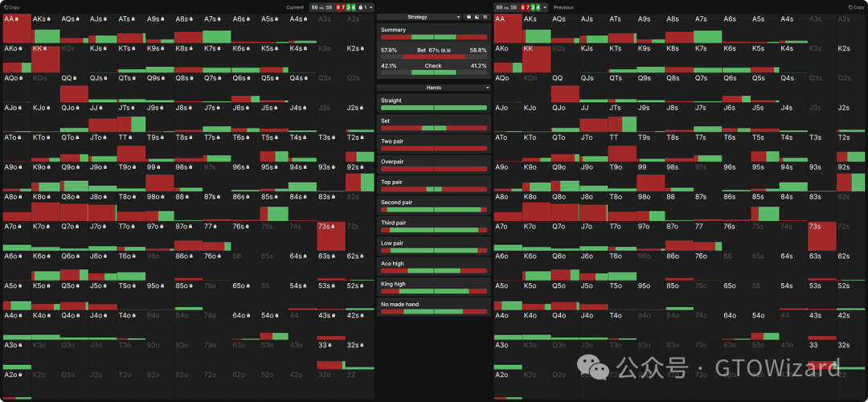
Task: Click the half-filled square icon beside Strategy
Action: pyautogui.click(x=477, y=16)
